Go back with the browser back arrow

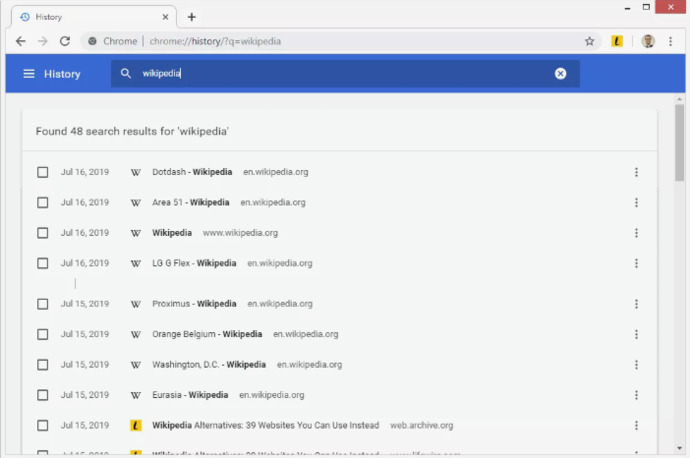click(21, 41)
